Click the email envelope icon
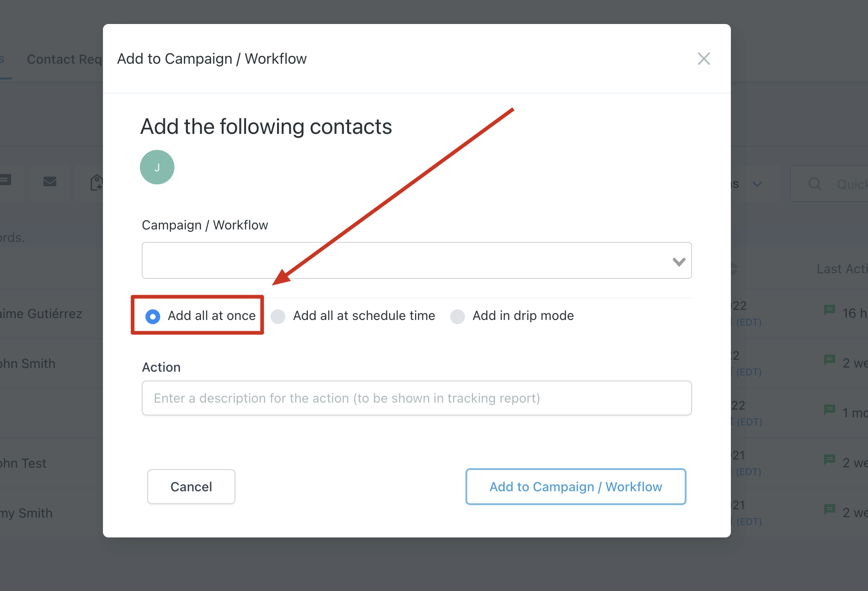Viewport: 868px width, 591px height. coord(50,182)
